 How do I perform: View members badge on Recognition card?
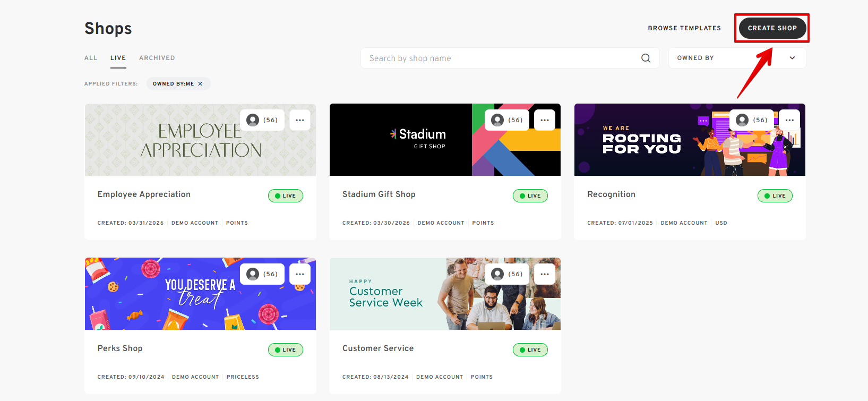(x=752, y=120)
